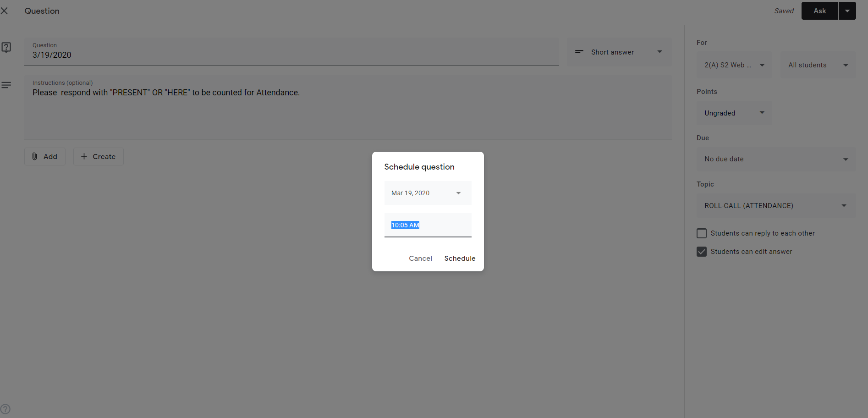Enable Students can reply to each other
Image resolution: width=868 pixels, height=418 pixels.
coord(701,233)
